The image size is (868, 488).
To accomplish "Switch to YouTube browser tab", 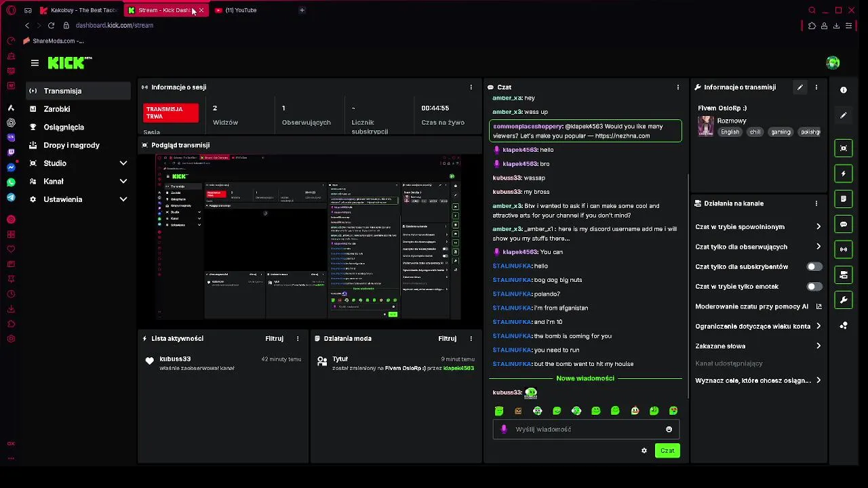I will click(x=241, y=10).
